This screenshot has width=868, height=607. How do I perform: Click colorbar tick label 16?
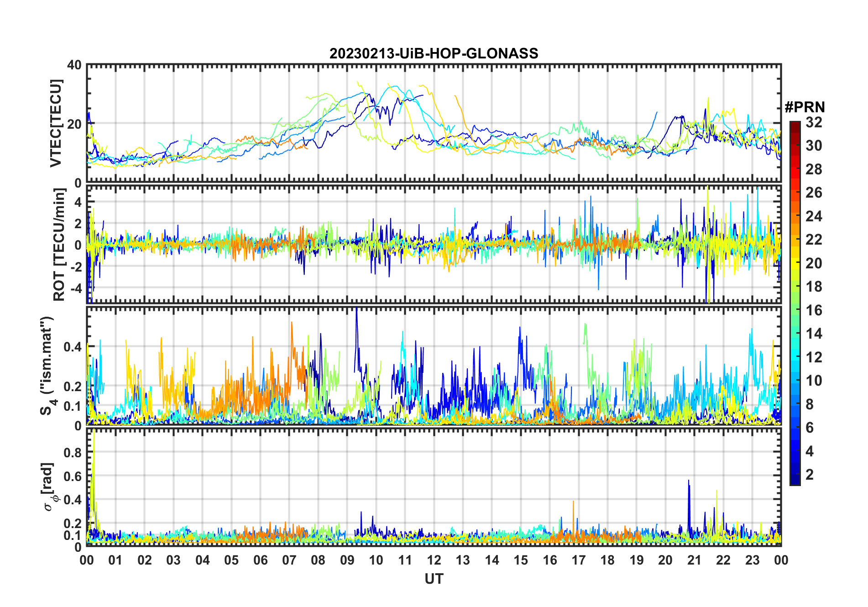tap(814, 310)
